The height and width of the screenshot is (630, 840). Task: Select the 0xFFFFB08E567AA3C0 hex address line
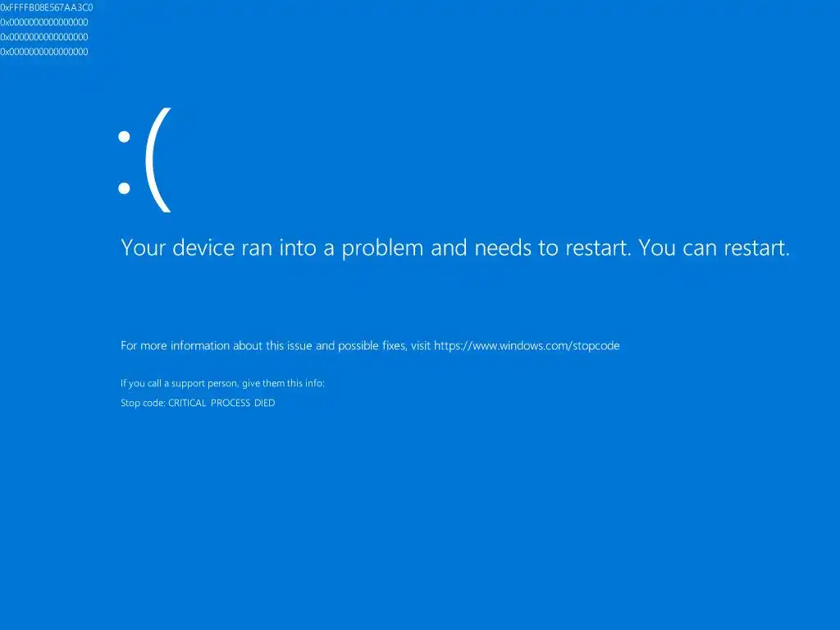click(47, 7)
